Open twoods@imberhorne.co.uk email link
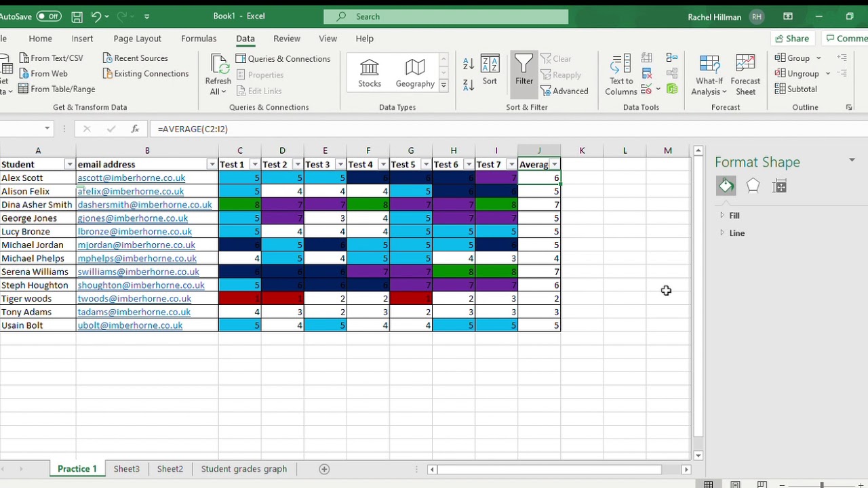868x488 pixels. (134, 298)
